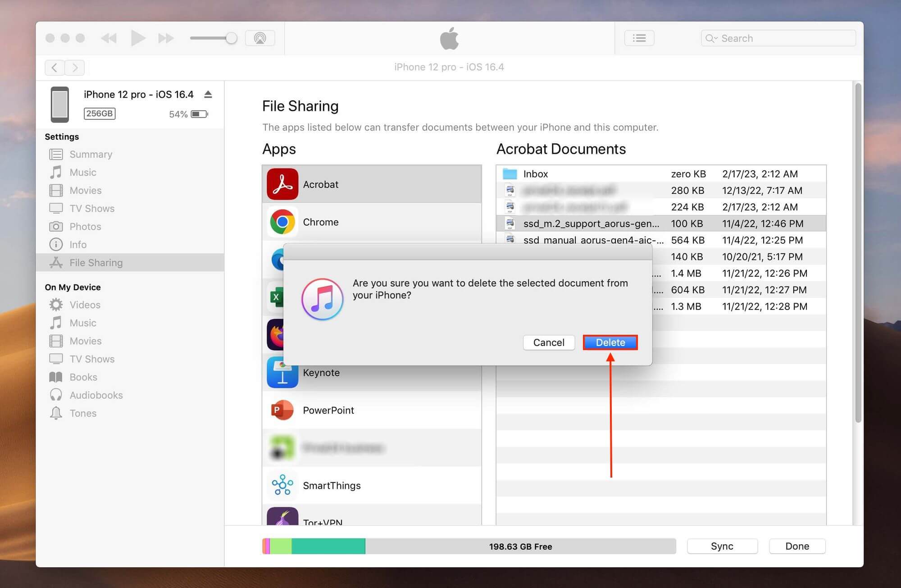Click the 198.63 GB Free label
Screen dimensions: 901x588
tap(520, 547)
